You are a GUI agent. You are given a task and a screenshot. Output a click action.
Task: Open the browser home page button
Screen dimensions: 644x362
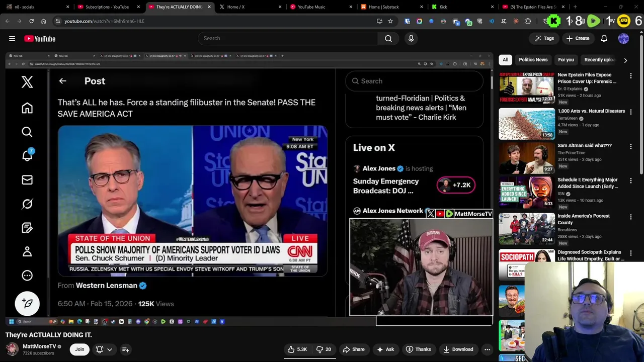point(43,21)
